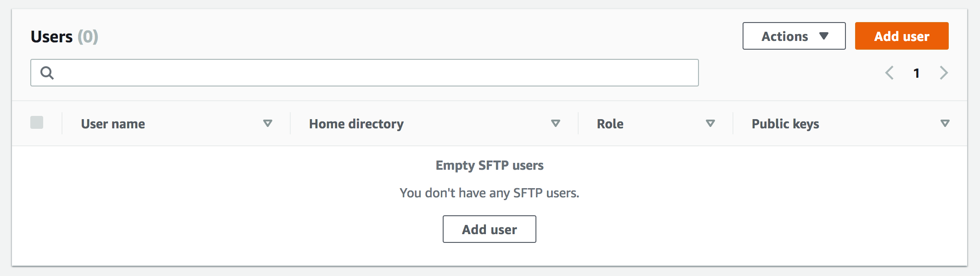
Task: Click the Home directory column header
Action: 356,124
